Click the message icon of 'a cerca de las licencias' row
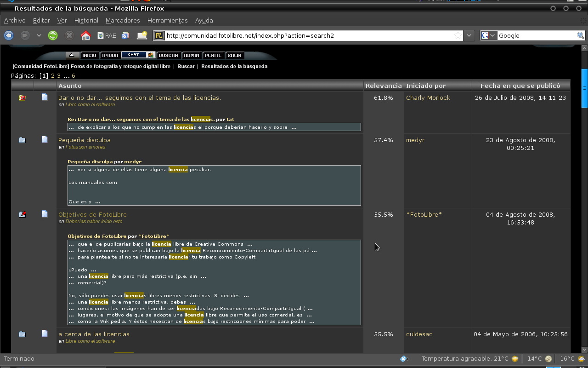Screen dimensions: 588x368 45,333
